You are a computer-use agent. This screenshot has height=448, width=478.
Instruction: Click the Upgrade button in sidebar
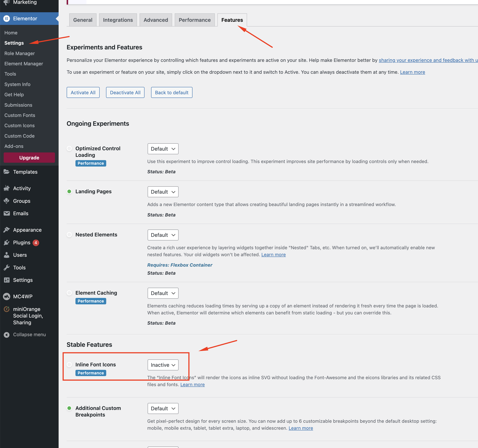coord(29,158)
